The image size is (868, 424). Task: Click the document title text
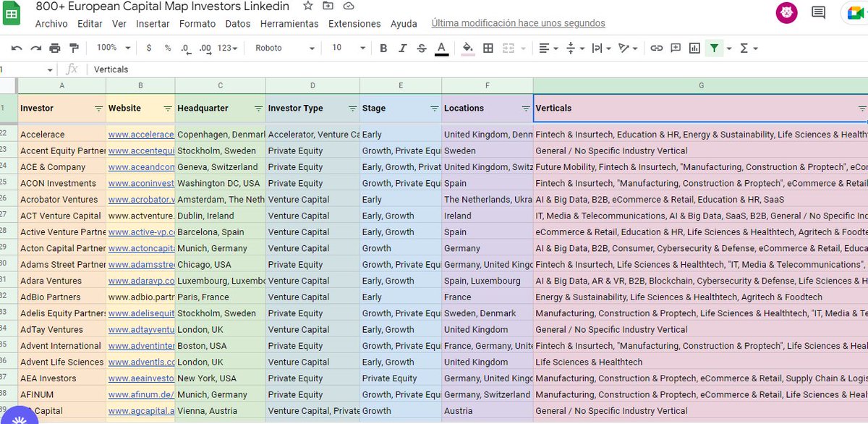pyautogui.click(x=162, y=7)
